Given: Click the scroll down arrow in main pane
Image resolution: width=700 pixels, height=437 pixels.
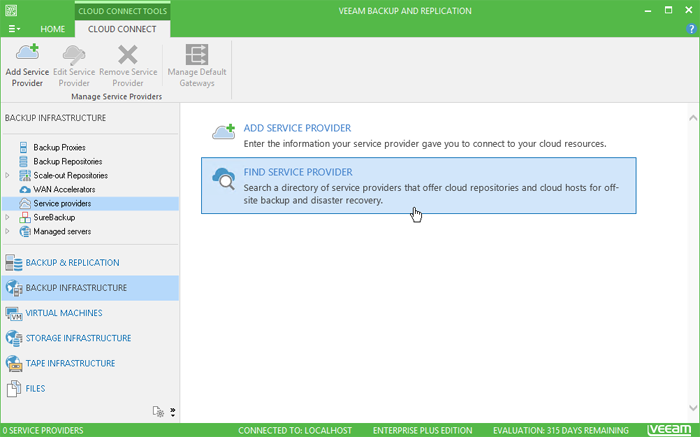Looking at the screenshot, I should click(x=693, y=408).
